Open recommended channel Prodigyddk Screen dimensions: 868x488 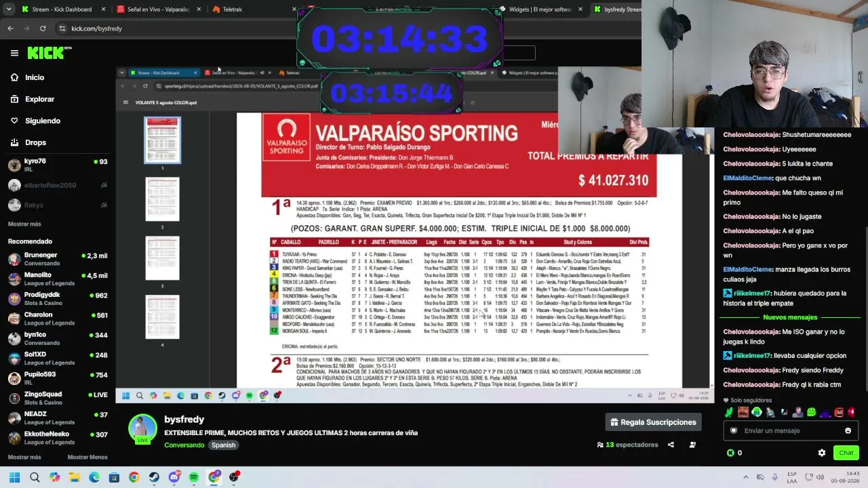[57, 298]
